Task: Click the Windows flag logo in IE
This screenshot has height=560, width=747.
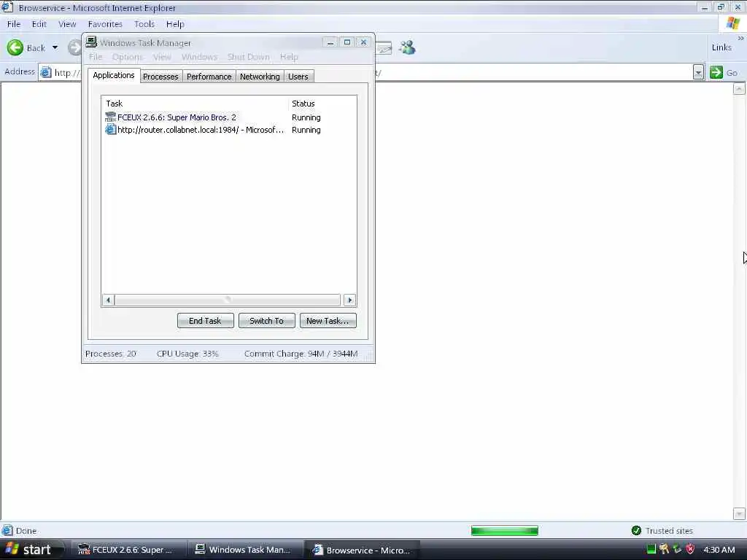Action: [733, 23]
